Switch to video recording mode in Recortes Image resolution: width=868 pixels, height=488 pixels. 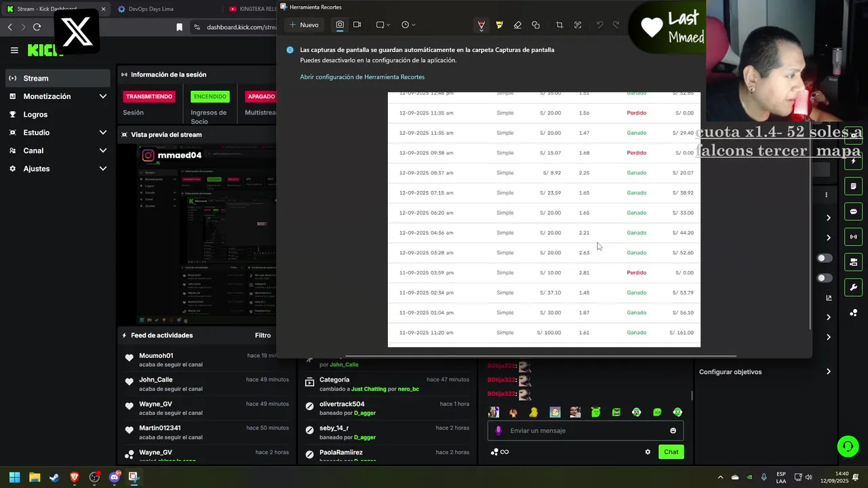[x=357, y=25]
